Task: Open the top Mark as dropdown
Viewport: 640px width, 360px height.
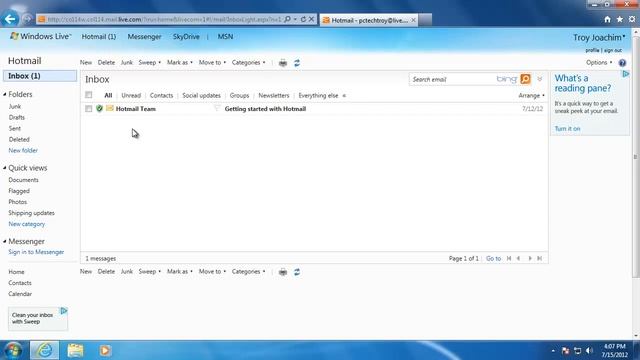Action: [180, 62]
